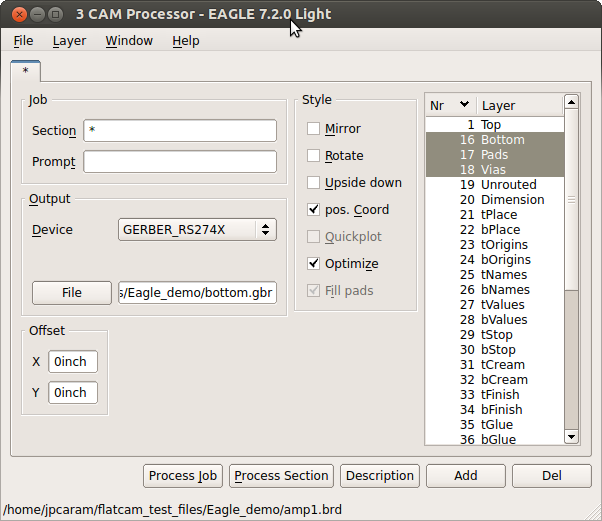Enable the Mirror checkbox

click(314, 129)
